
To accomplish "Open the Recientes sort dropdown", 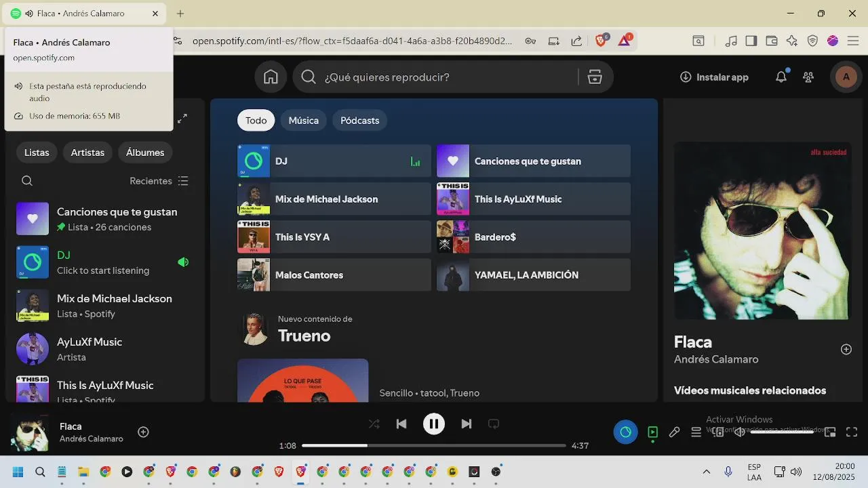I will (159, 181).
